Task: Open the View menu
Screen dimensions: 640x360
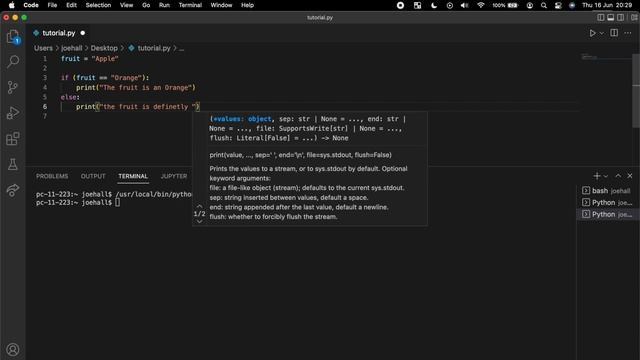Action: [x=127, y=5]
